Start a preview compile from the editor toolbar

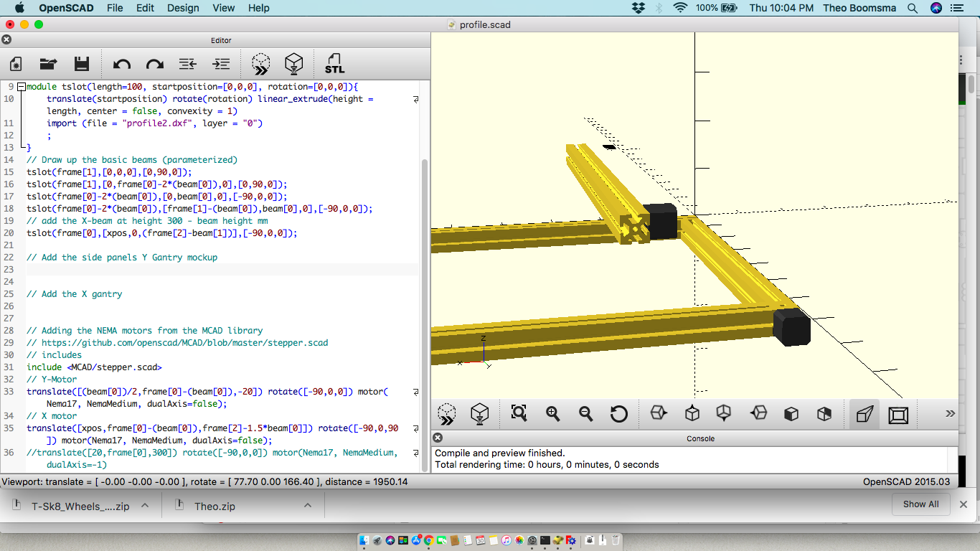point(260,64)
